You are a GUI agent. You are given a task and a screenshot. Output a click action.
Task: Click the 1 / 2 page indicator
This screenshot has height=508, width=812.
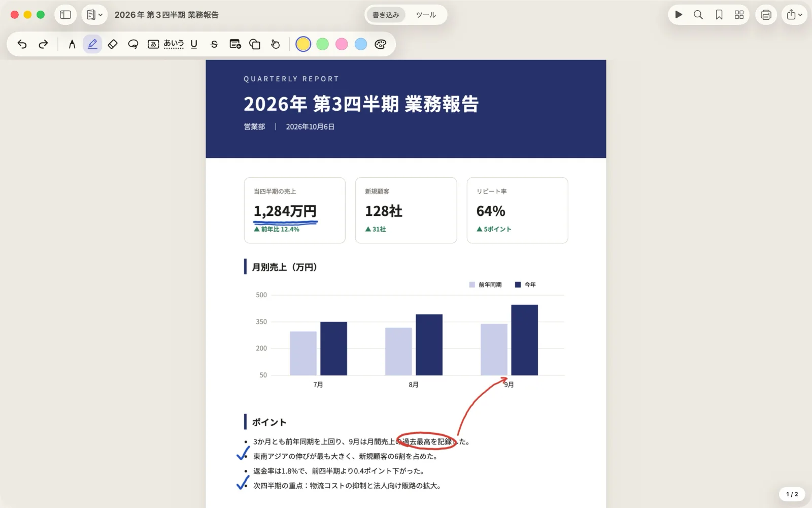click(792, 494)
